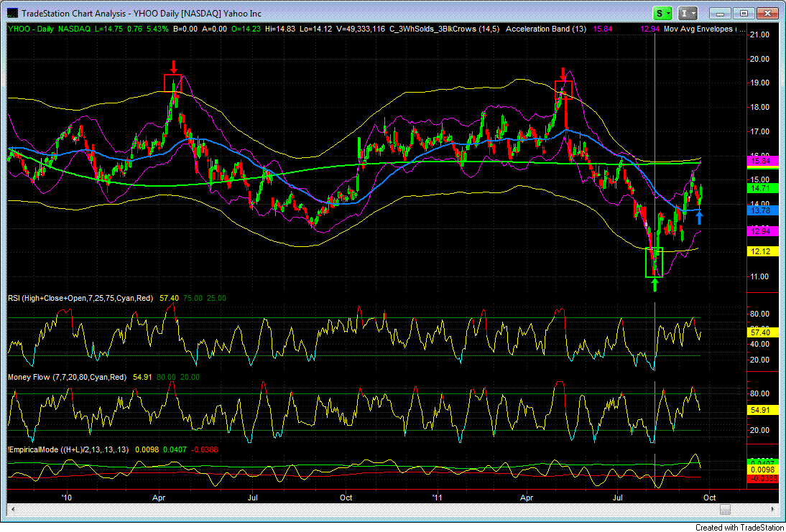Click the magenta 12.94 price-axis tag
This screenshot has height=532, width=786.
pos(762,231)
